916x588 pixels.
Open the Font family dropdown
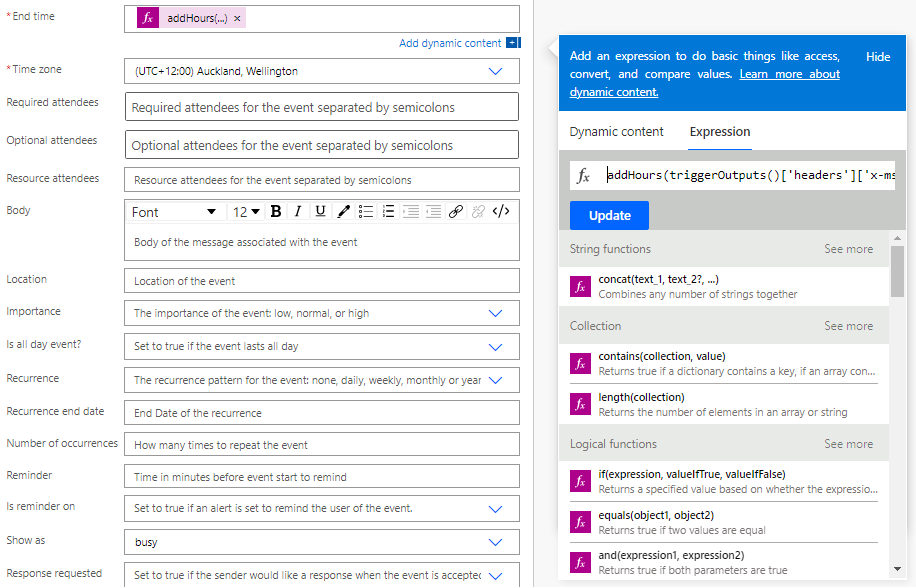(173, 211)
